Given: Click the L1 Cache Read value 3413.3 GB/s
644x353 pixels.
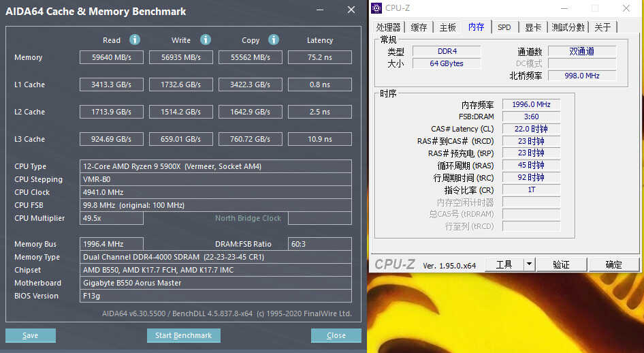Looking at the screenshot, I should tap(111, 85).
